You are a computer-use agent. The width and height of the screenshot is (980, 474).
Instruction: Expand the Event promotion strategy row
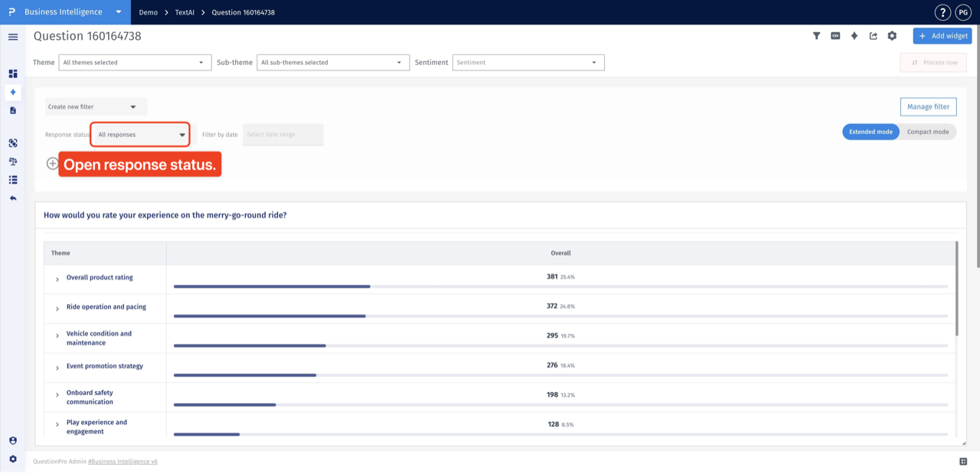pyautogui.click(x=57, y=368)
